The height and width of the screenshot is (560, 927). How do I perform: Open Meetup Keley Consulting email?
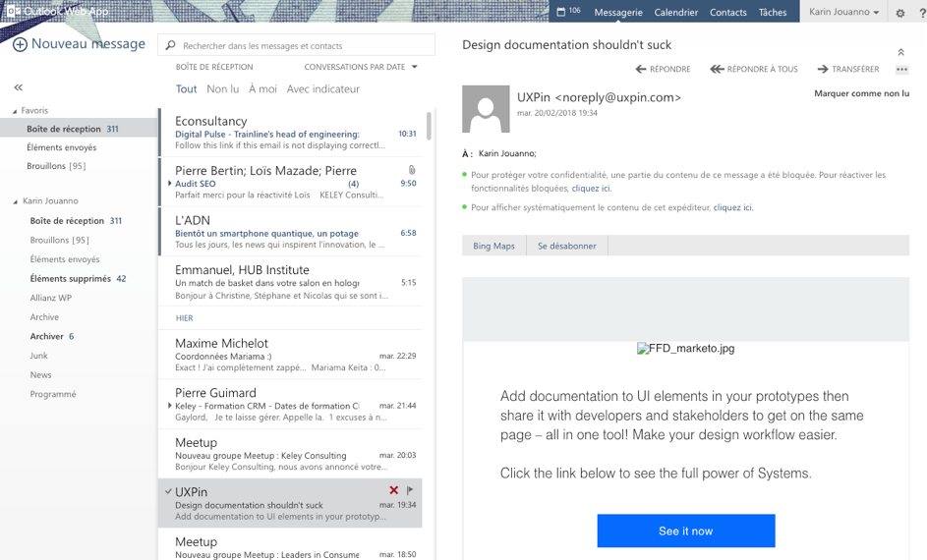pos(290,454)
